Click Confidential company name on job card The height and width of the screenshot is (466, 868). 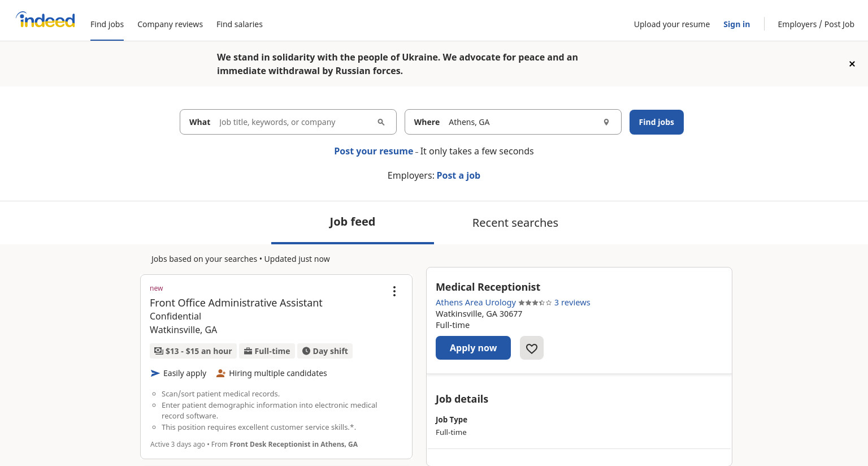click(175, 316)
